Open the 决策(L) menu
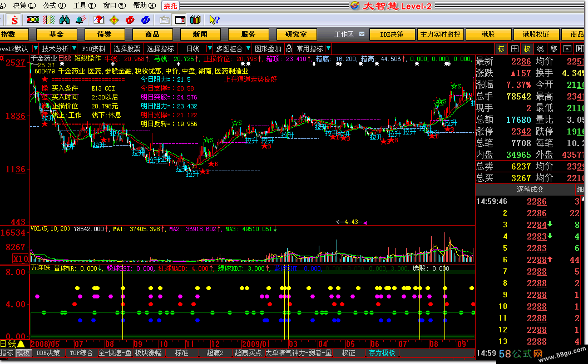Viewport: 588px width, 364px height. (x=24, y=6)
